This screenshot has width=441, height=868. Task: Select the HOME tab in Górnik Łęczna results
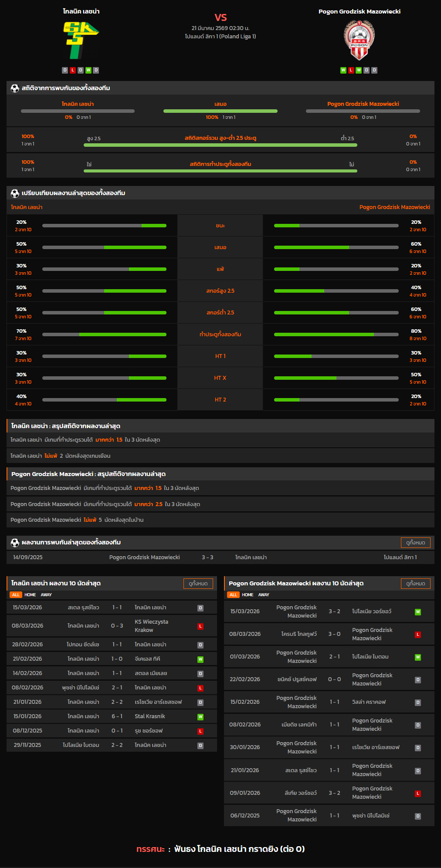30,594
